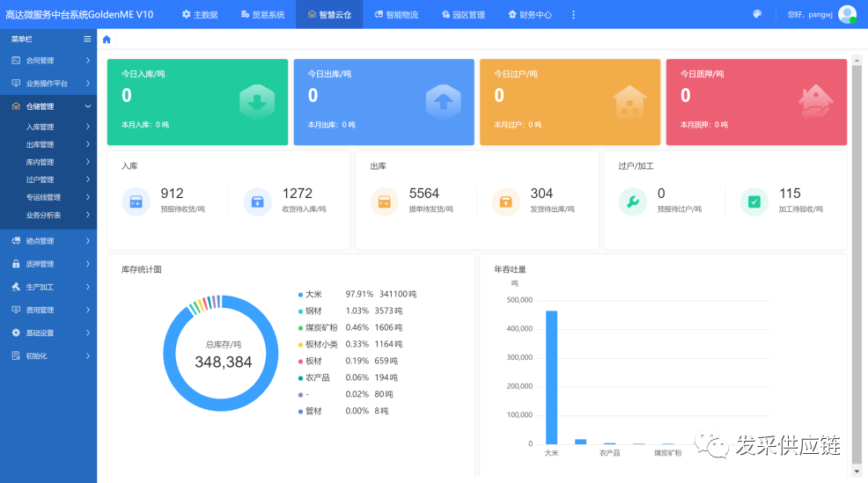Click the 收货待入库 icon
The height and width of the screenshot is (483, 868).
pyautogui.click(x=257, y=202)
